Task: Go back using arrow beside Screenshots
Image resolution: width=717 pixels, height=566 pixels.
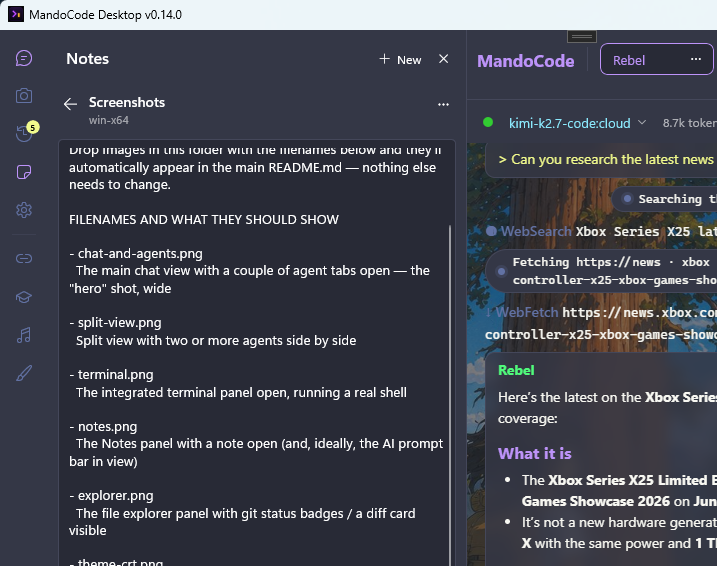Action: point(70,104)
